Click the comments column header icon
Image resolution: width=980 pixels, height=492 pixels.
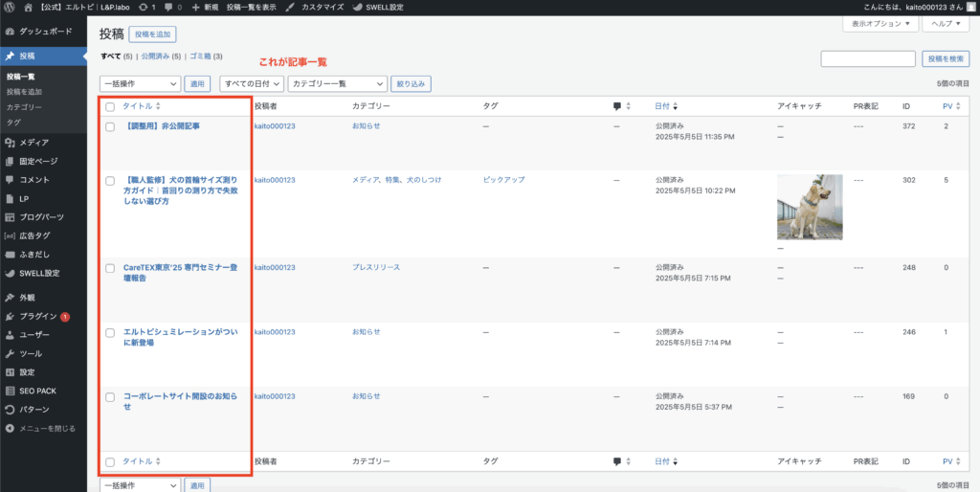coord(617,106)
